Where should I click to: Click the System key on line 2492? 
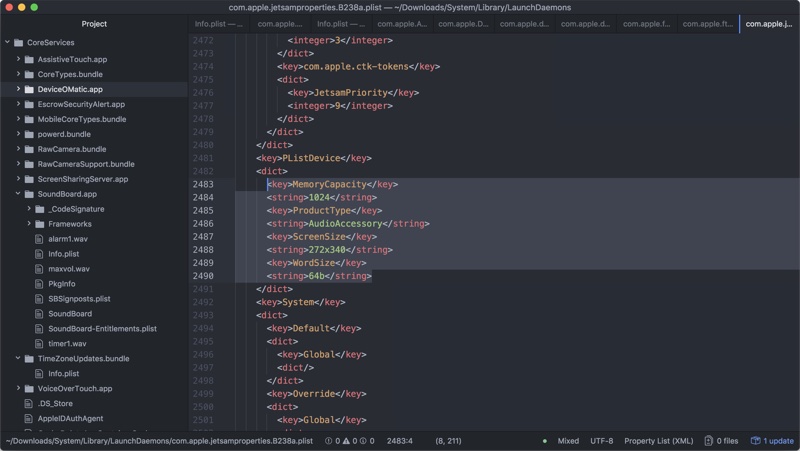tap(298, 302)
